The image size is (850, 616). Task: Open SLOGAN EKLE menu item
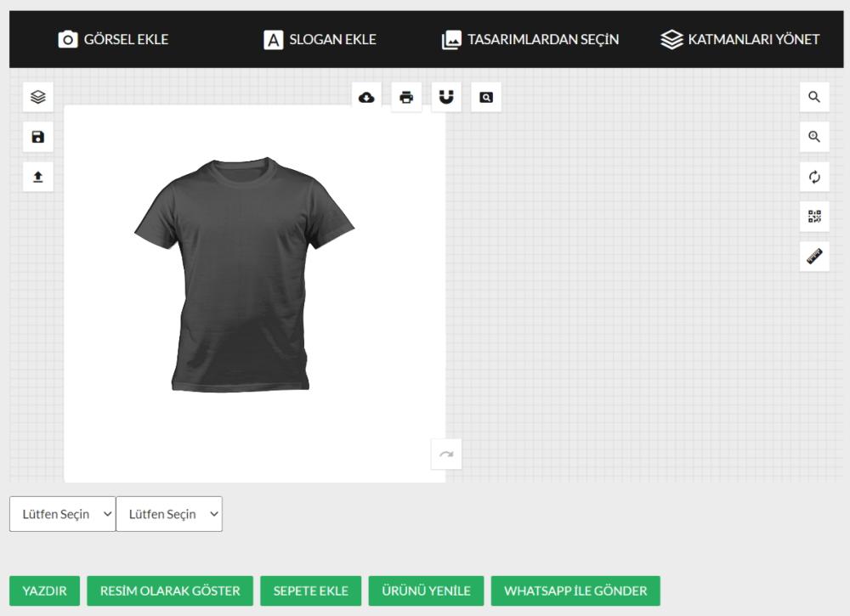point(320,40)
